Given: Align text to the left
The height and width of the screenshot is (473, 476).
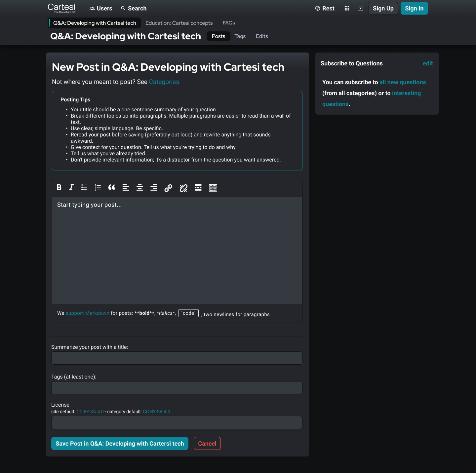Looking at the screenshot, I should click(x=126, y=188).
